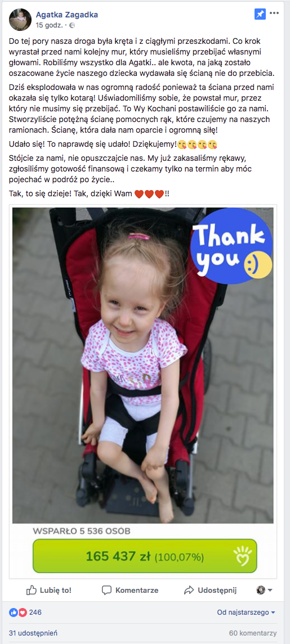Click the blue like reaction icon
Screen dimensions: 290x644
(13, 613)
